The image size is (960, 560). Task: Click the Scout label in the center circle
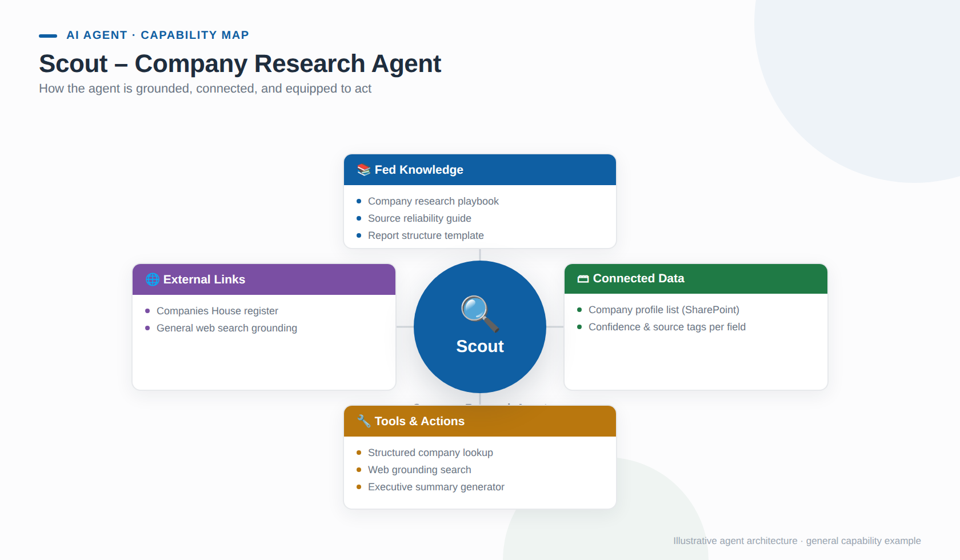(x=480, y=346)
